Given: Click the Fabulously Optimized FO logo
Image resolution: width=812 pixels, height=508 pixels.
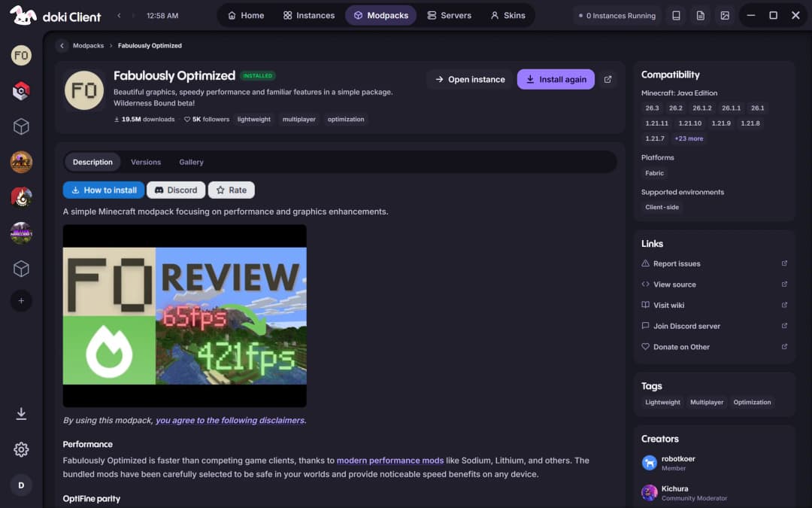Looking at the screenshot, I should pyautogui.click(x=84, y=90).
